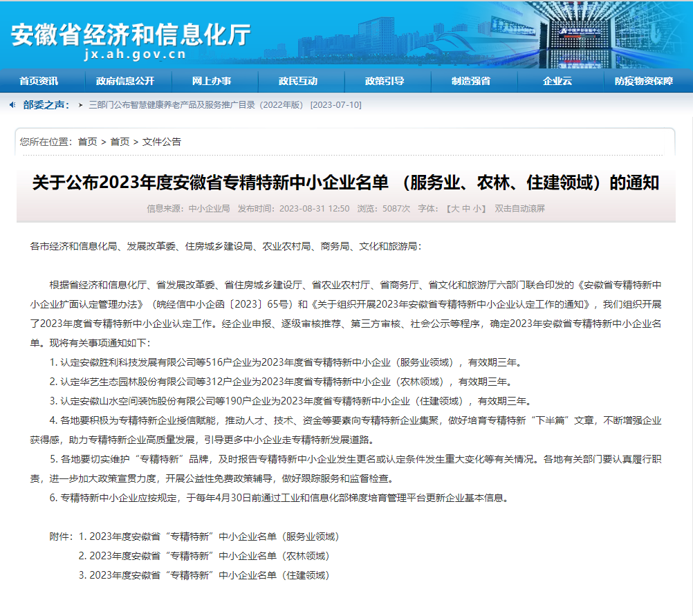Open the 政策引导 menu
Viewport: 693px width, 616px height.
click(x=385, y=81)
